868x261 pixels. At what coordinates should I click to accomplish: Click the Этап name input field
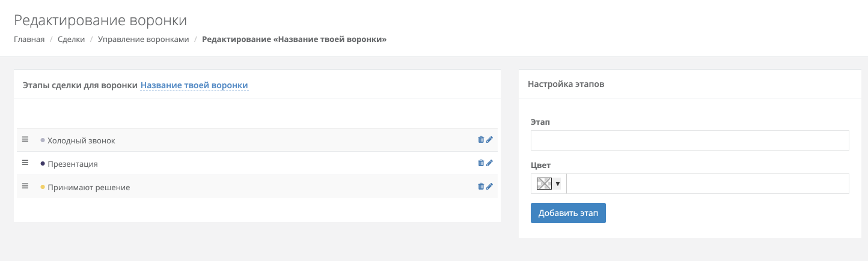pos(689,140)
